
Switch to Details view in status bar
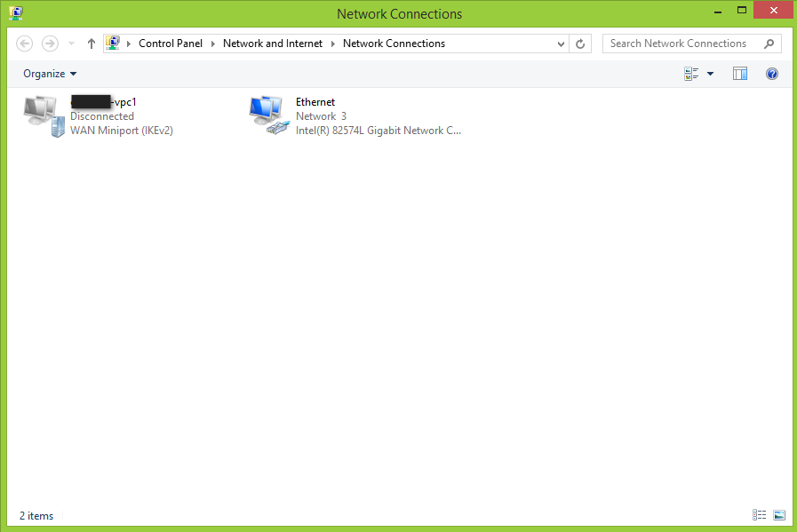(759, 515)
